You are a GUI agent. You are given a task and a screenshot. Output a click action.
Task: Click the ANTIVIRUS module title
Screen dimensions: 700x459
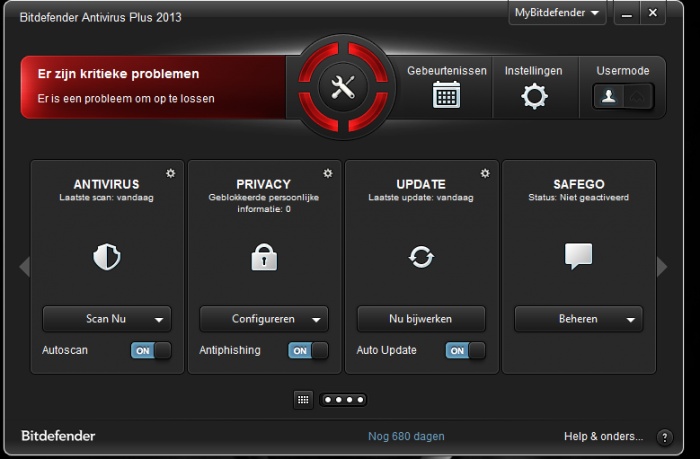coord(106,184)
